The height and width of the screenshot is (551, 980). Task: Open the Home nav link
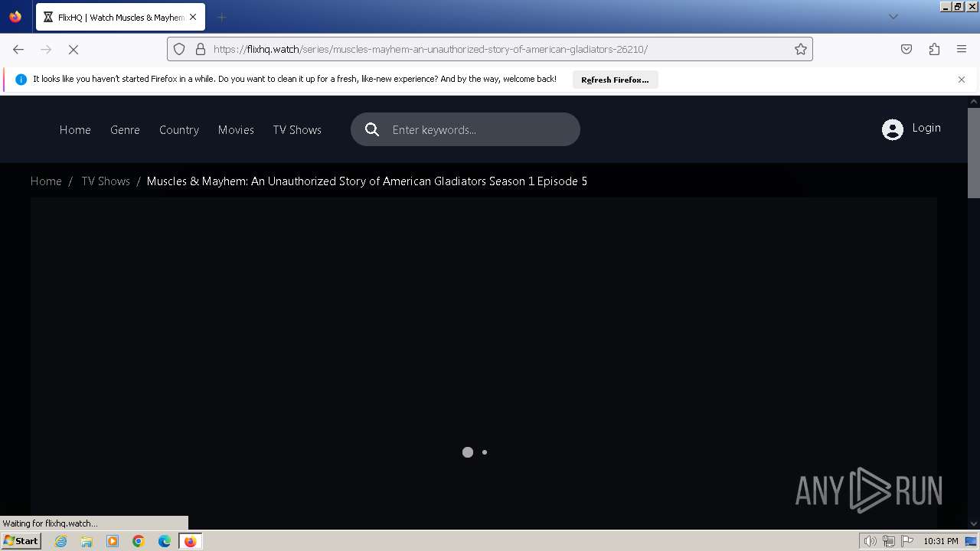75,130
